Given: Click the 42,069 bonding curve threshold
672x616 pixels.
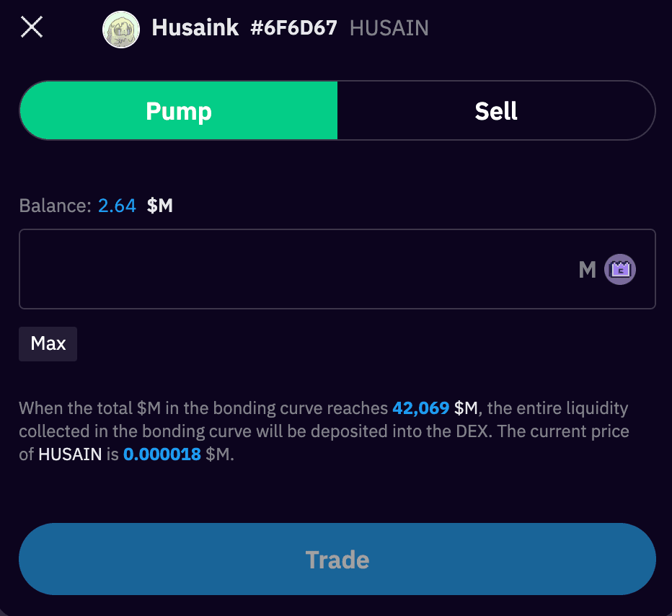Looking at the screenshot, I should (420, 408).
